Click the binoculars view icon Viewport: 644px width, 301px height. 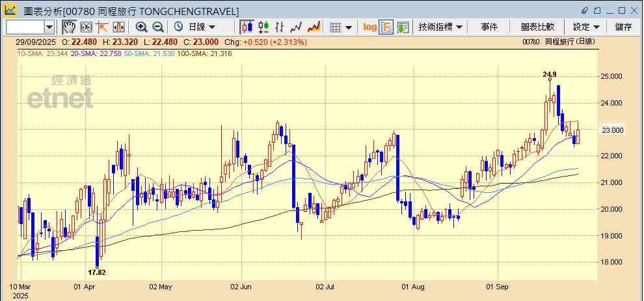click(87, 27)
